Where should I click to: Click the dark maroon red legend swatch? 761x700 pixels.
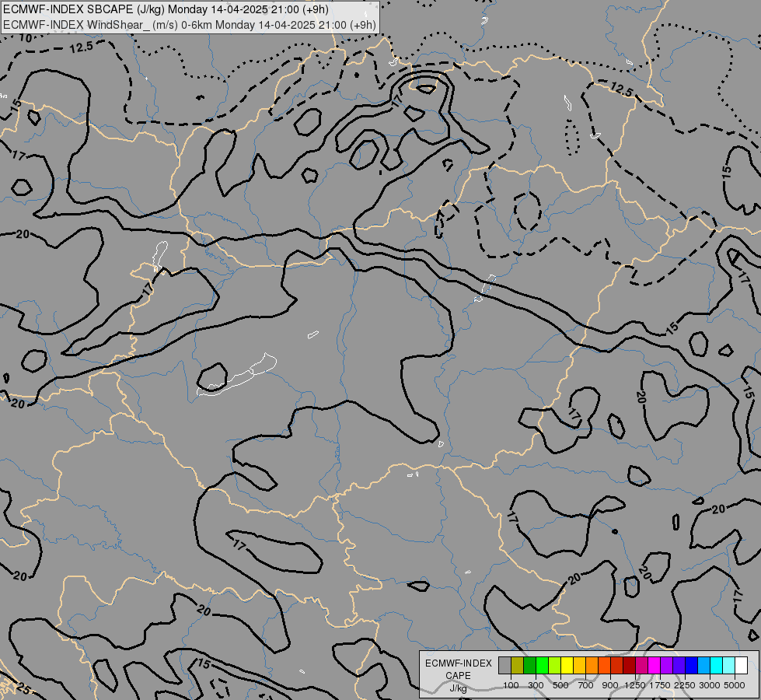(x=629, y=666)
